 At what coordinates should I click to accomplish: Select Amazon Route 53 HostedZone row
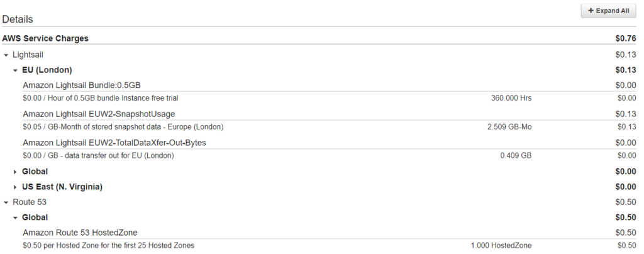pyautogui.click(x=80, y=232)
